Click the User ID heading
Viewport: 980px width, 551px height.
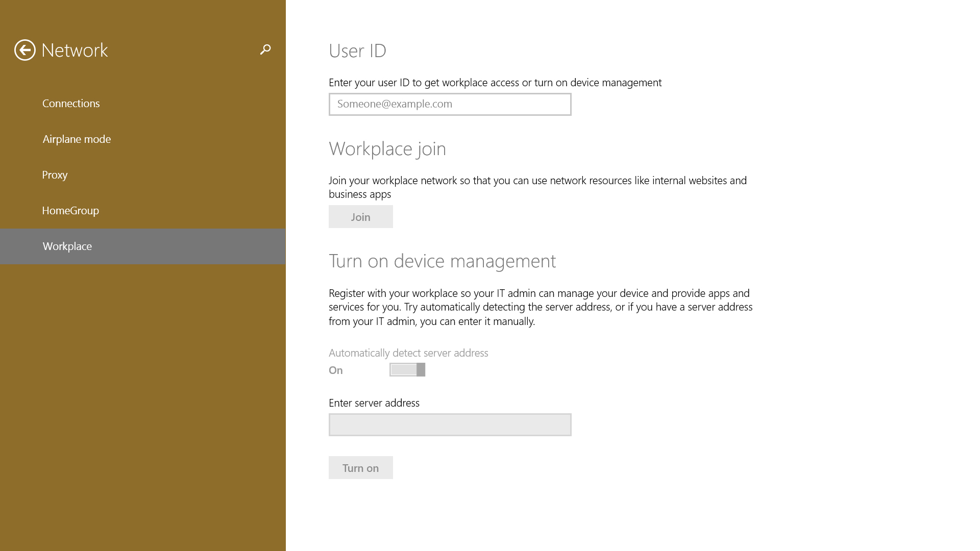tap(357, 51)
